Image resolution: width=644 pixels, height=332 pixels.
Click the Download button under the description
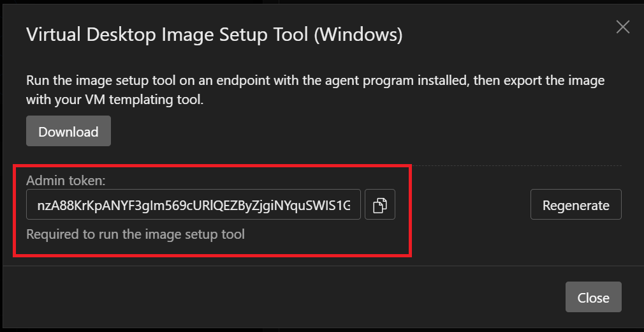[x=68, y=132]
